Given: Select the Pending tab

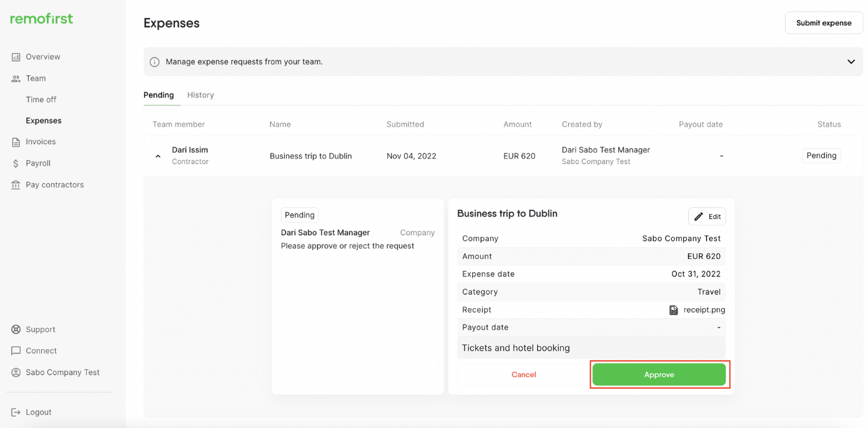Looking at the screenshot, I should coord(159,95).
